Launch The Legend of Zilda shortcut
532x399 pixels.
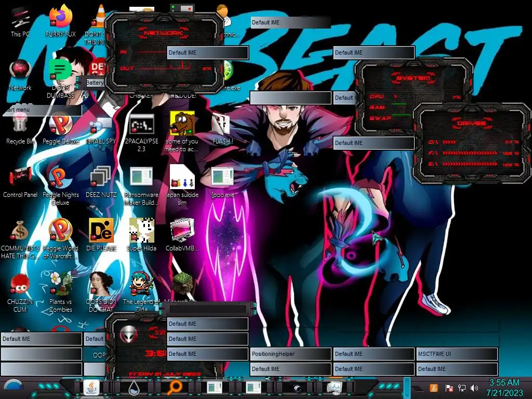[141, 292]
